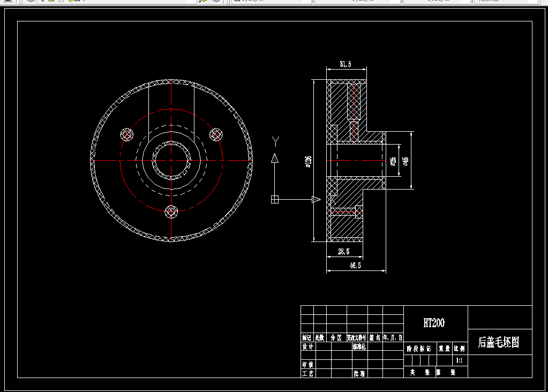548x392 pixels.
Task: Click the 处数 header cell
Action: click(320, 337)
